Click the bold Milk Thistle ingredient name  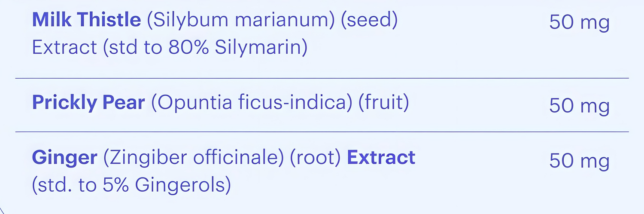pyautogui.click(x=86, y=20)
